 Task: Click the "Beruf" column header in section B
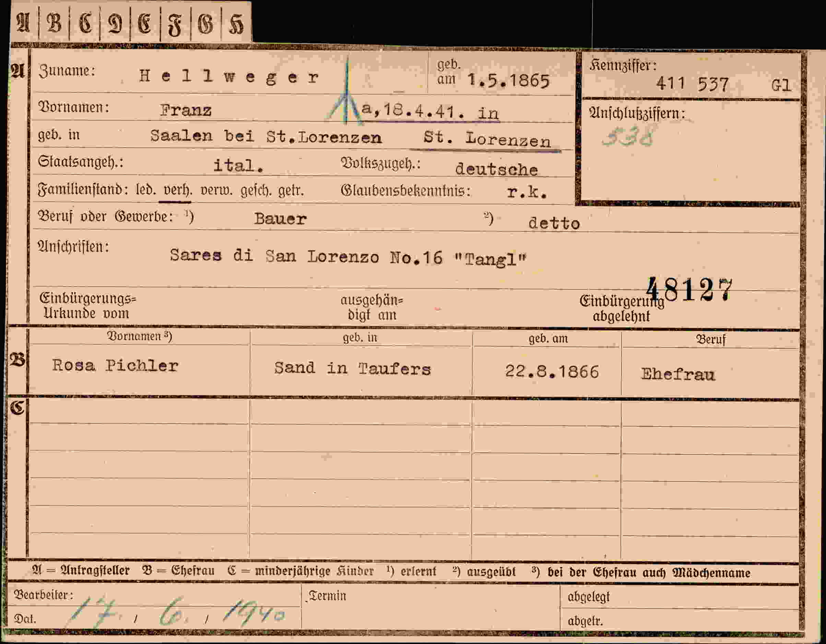pyautogui.click(x=711, y=339)
